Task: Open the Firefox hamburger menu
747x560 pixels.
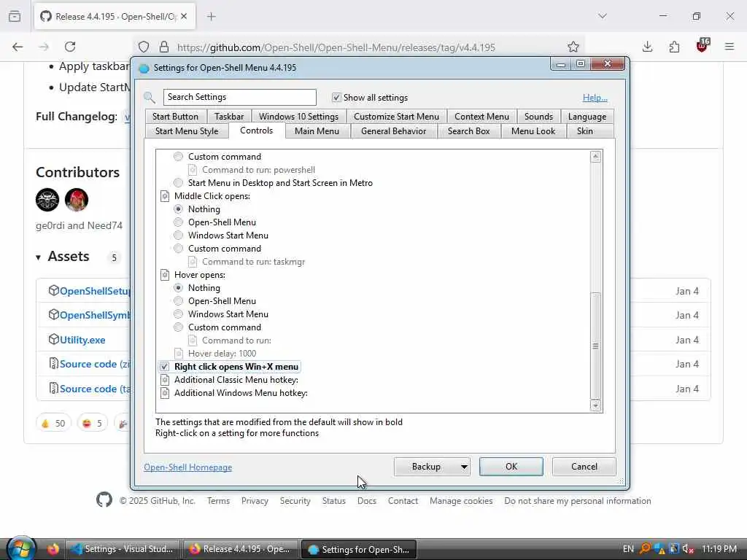Action: 729,47
